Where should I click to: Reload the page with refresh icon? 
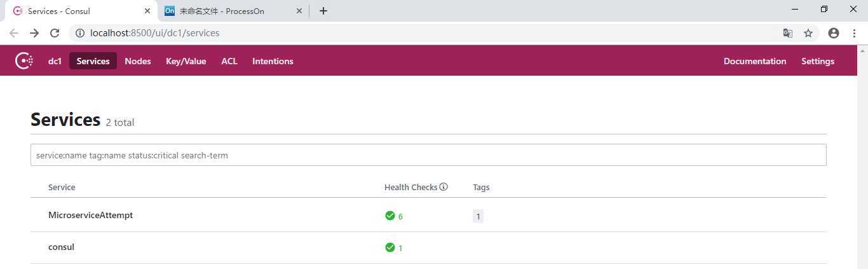pos(55,33)
